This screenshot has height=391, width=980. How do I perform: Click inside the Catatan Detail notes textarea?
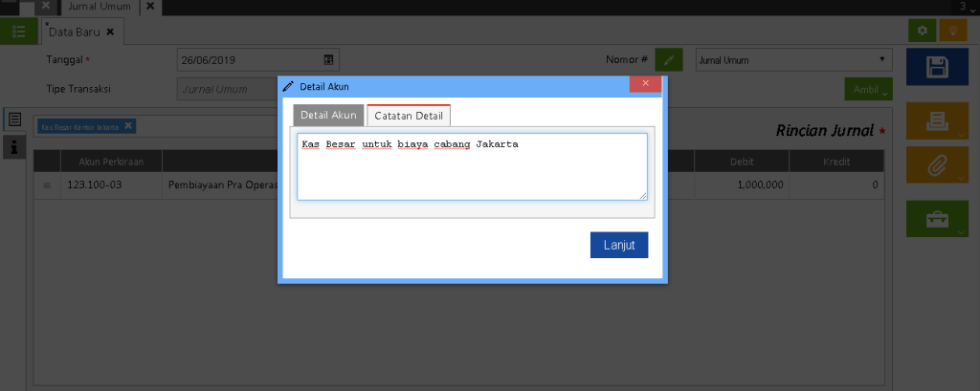[x=472, y=167]
